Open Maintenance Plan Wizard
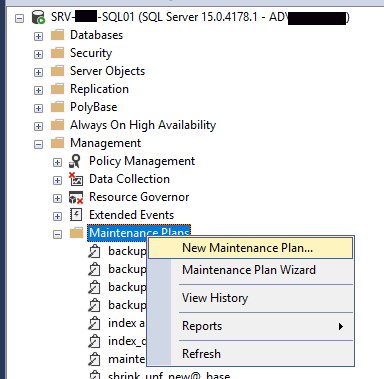This screenshot has width=384, height=379. point(250,270)
